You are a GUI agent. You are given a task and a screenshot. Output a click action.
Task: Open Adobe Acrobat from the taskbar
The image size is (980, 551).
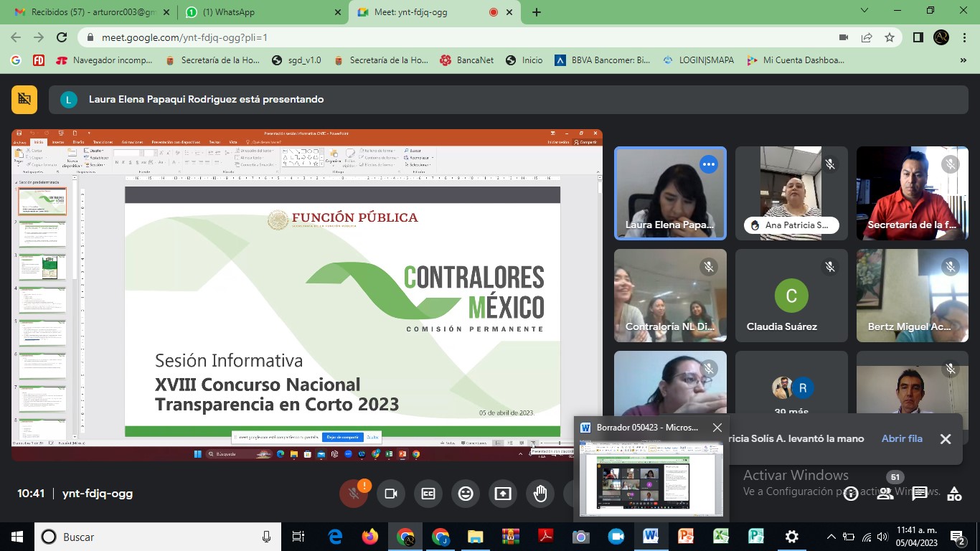pyautogui.click(x=545, y=537)
